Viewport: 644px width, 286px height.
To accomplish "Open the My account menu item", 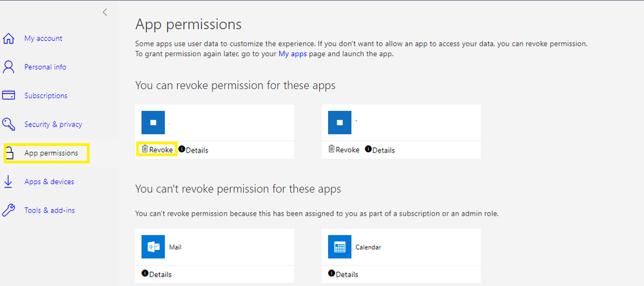I will 43,39.
